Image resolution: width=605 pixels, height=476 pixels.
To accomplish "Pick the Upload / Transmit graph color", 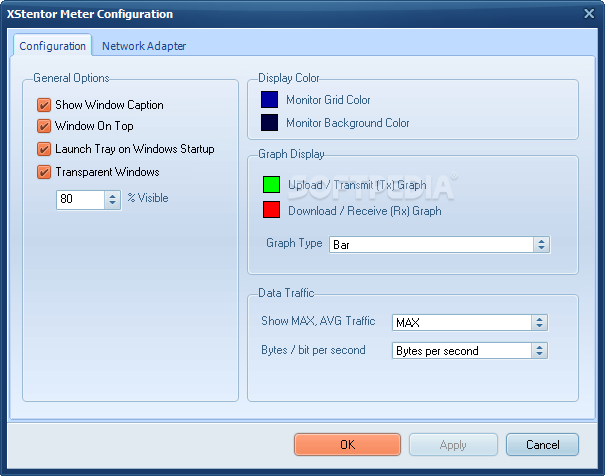I will [x=271, y=184].
